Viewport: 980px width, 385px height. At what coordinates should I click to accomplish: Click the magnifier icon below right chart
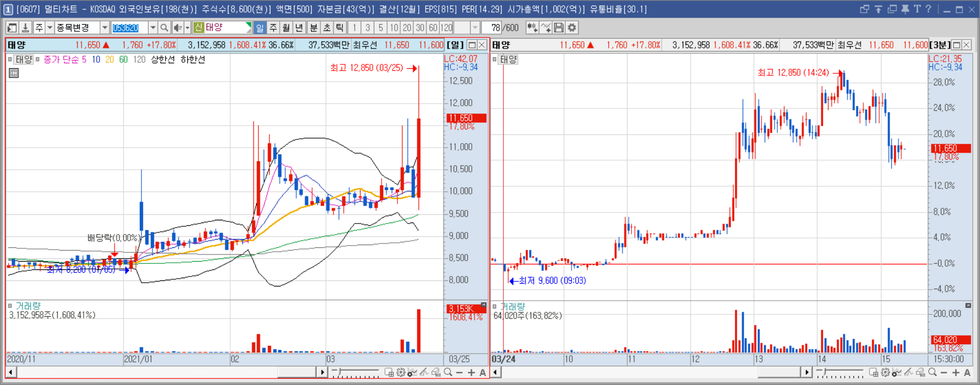pyautogui.click(x=933, y=372)
